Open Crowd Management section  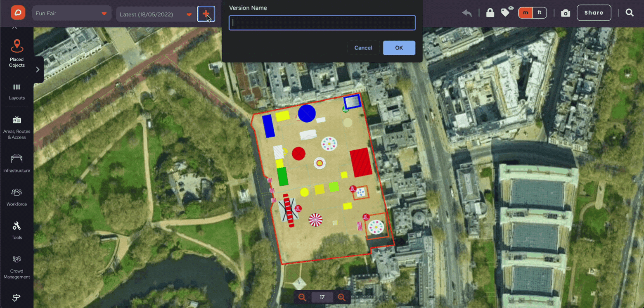(x=17, y=267)
